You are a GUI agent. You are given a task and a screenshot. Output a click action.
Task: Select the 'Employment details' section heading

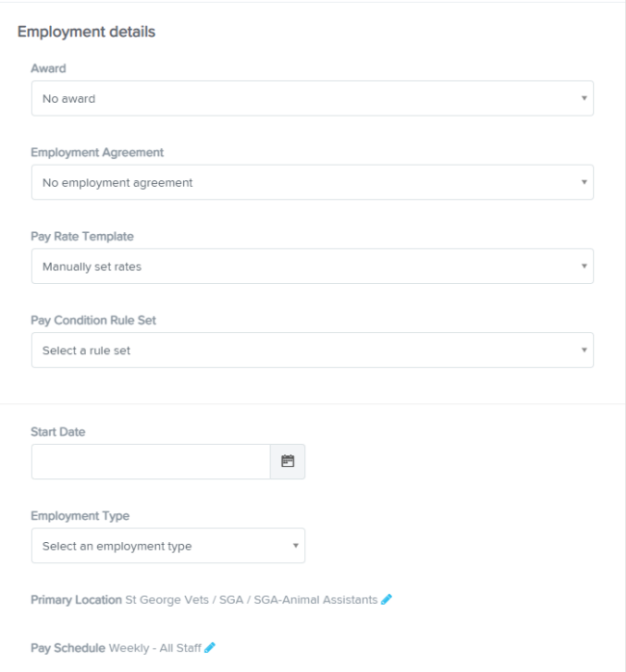point(86,32)
